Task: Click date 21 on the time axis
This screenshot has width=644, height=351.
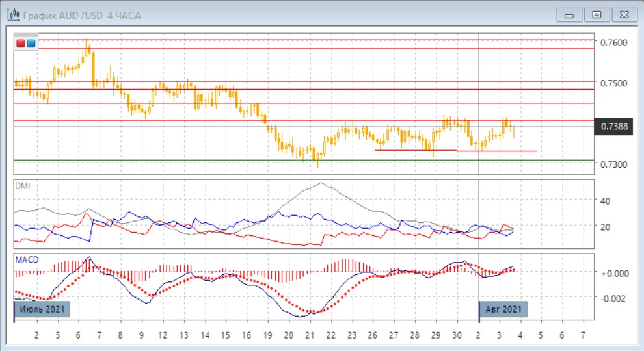Action: pos(310,335)
